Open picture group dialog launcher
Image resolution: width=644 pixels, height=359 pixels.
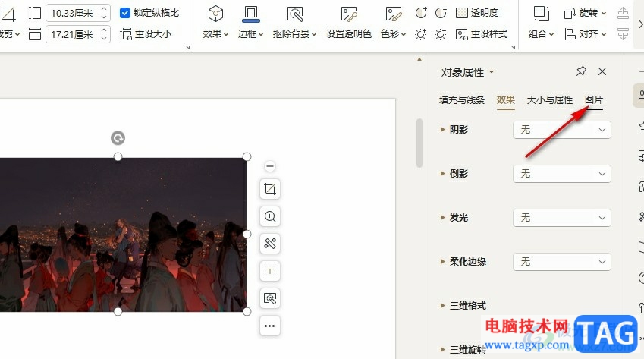(513, 47)
